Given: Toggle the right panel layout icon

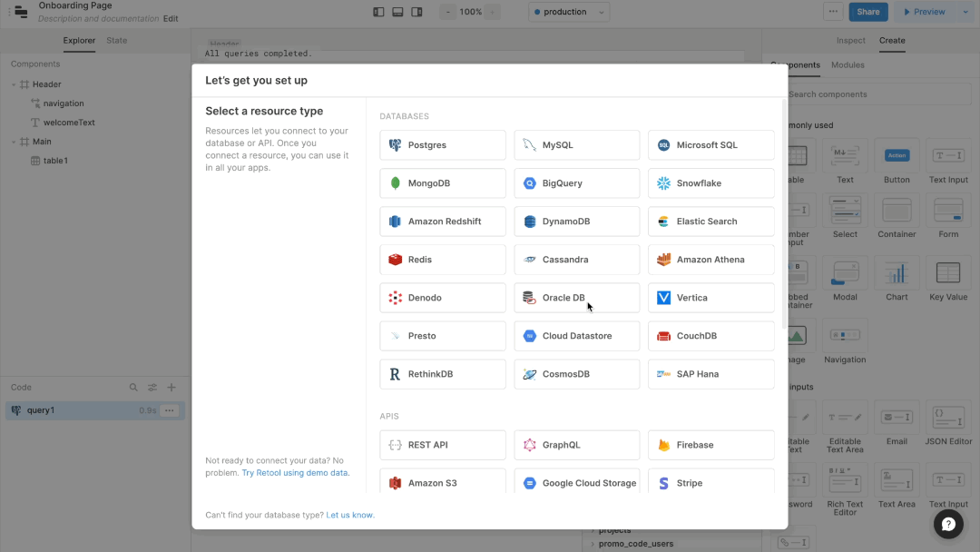Looking at the screenshot, I should pyautogui.click(x=416, y=12).
